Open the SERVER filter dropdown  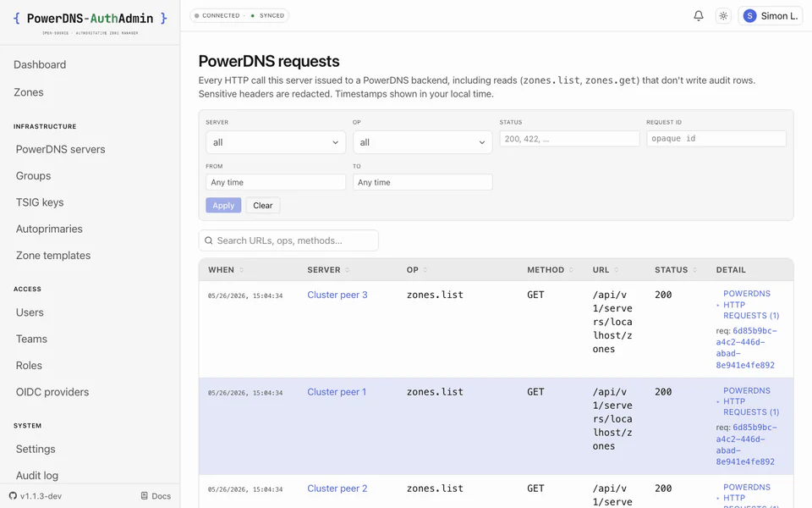click(x=276, y=142)
